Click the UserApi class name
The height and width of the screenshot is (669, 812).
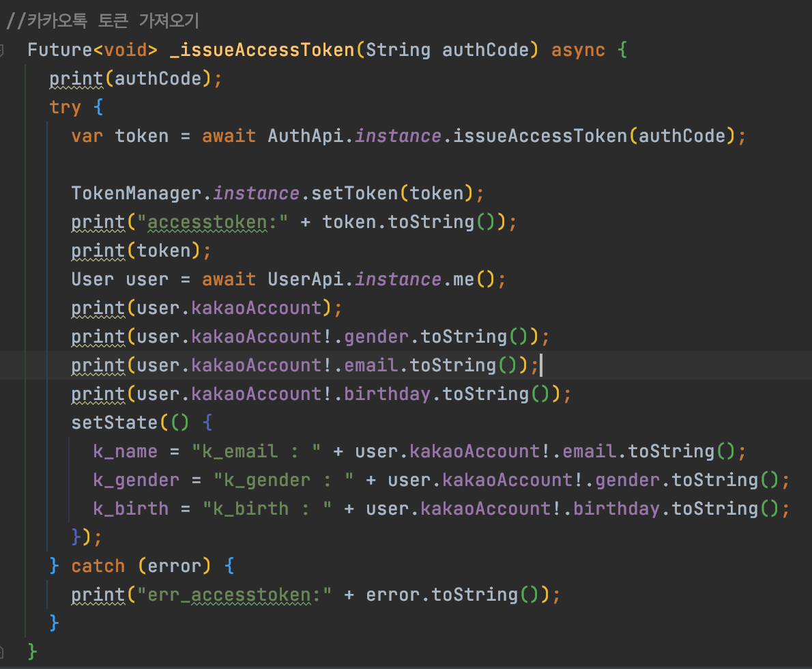point(305,279)
